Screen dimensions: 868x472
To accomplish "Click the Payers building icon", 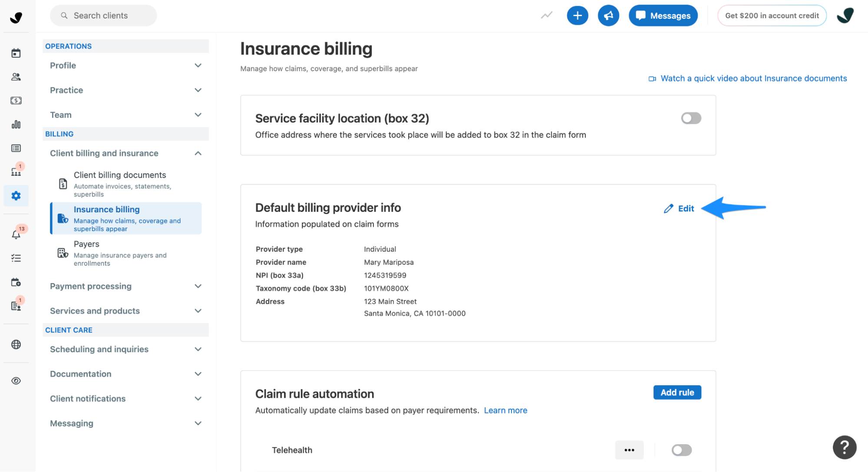I will pyautogui.click(x=63, y=253).
